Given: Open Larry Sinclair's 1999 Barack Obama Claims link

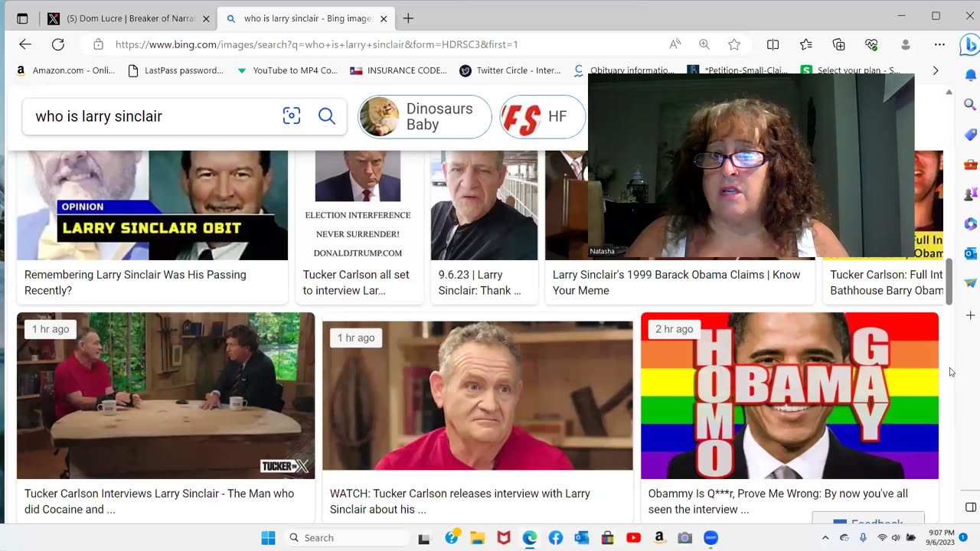Looking at the screenshot, I should point(676,282).
